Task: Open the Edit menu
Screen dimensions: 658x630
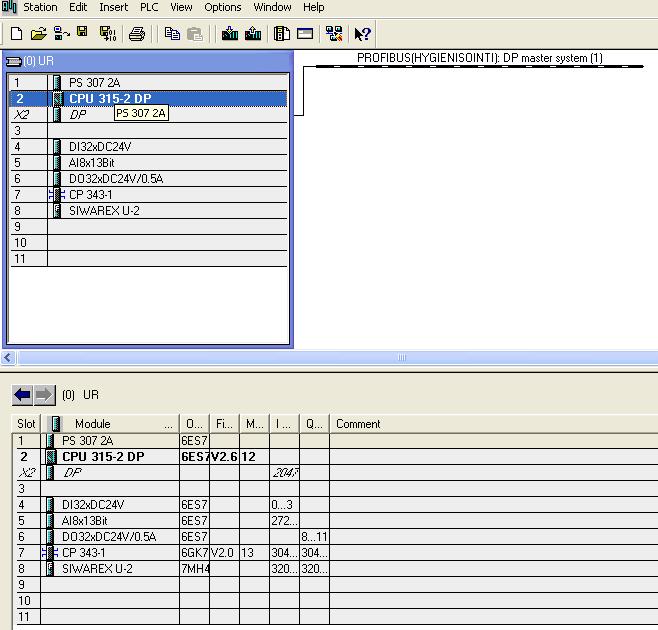Action: pos(78,7)
